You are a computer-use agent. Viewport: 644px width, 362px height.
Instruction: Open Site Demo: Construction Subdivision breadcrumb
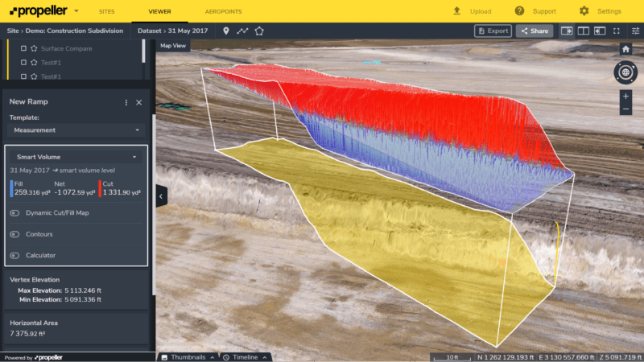click(65, 31)
